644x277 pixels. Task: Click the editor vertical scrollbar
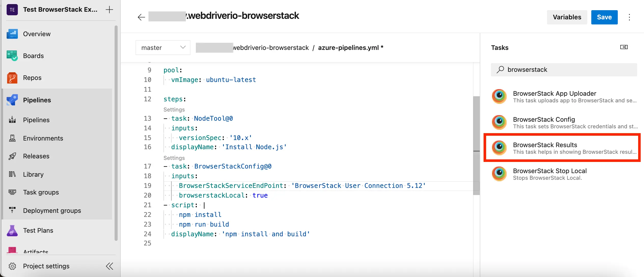[x=476, y=145]
